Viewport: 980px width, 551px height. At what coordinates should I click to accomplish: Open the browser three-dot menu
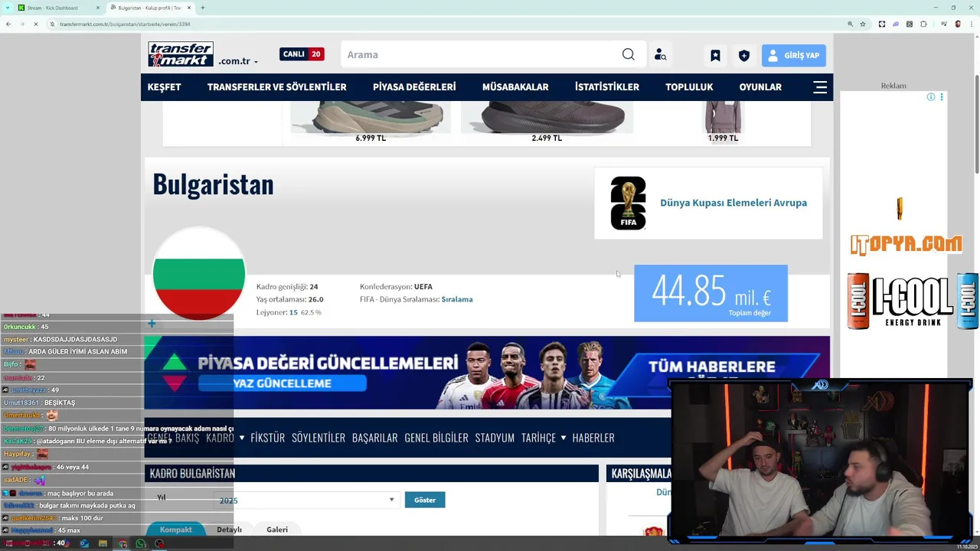972,24
